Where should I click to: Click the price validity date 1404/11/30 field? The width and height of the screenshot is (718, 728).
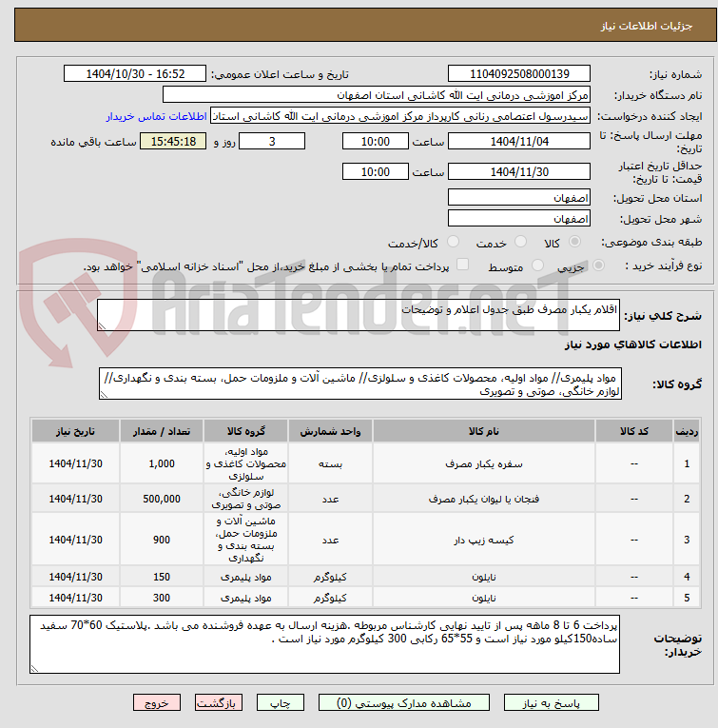click(519, 172)
